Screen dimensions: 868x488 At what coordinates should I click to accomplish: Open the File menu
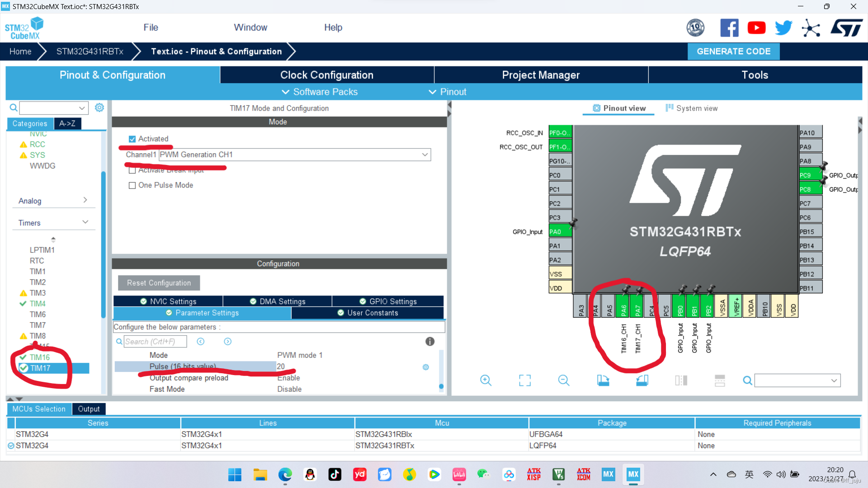(151, 28)
